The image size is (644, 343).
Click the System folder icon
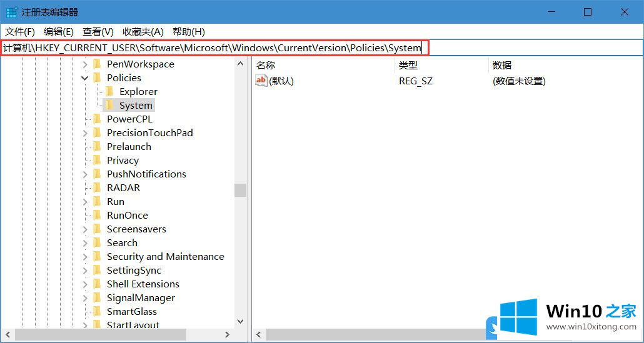109,105
